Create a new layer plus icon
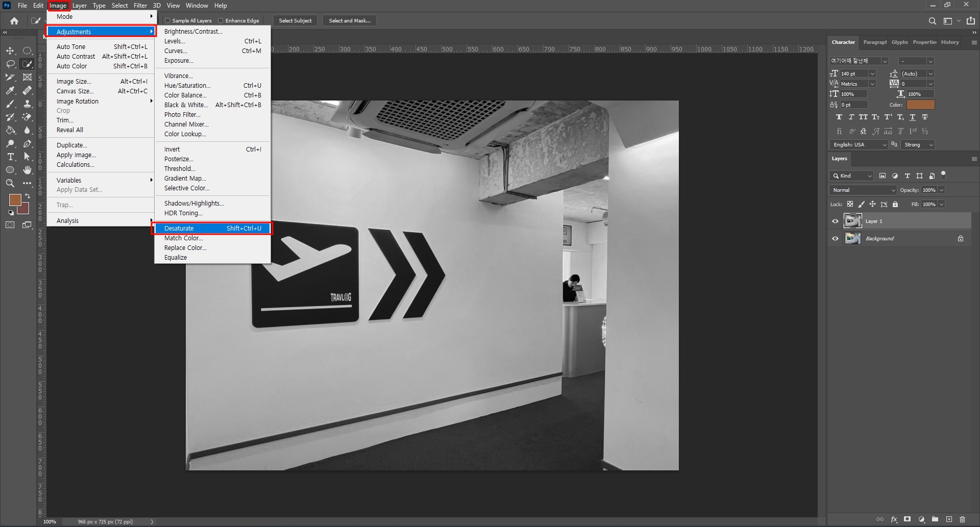Image resolution: width=980 pixels, height=527 pixels. click(x=949, y=519)
